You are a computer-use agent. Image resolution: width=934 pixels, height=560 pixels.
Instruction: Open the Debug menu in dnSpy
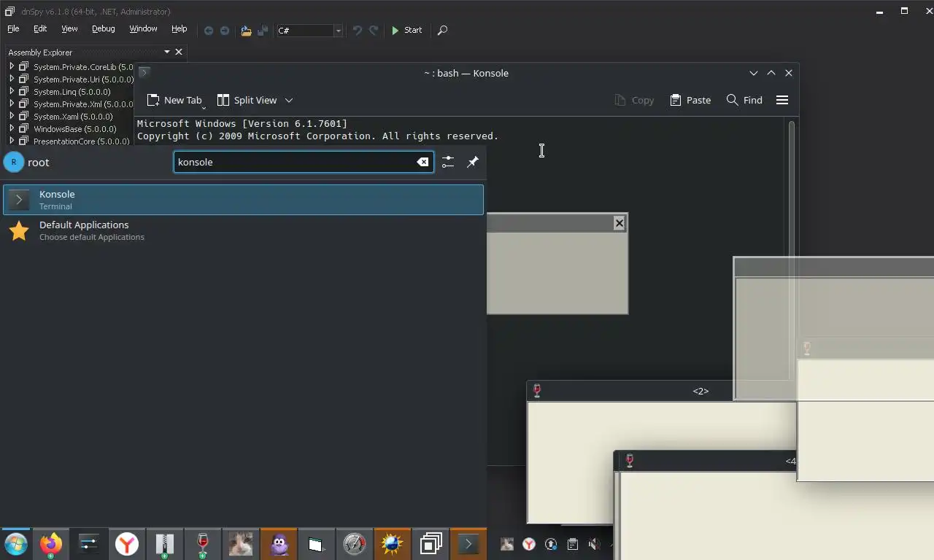pos(103,29)
